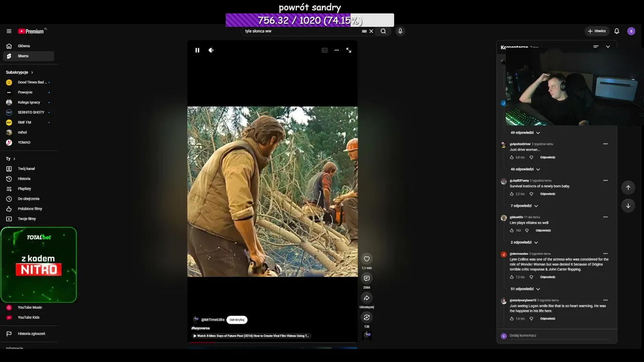The width and height of the screenshot is (644, 362).
Task: Expand the Subskrypcje section
Action: [x=20, y=72]
